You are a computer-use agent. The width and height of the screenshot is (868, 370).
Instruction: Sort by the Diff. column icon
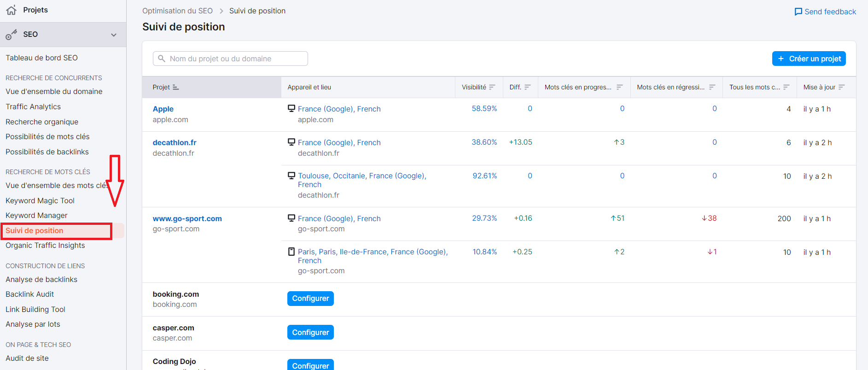click(x=528, y=87)
